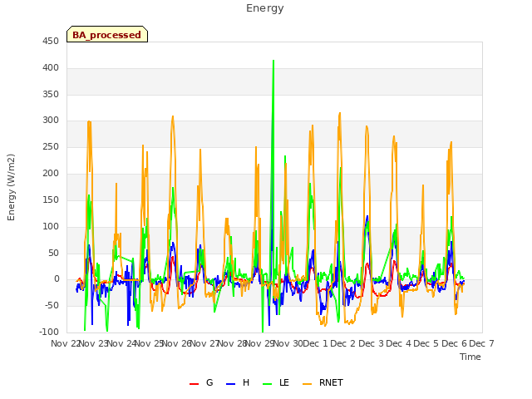Click the Dec 7 x-axis date label

coord(481,343)
